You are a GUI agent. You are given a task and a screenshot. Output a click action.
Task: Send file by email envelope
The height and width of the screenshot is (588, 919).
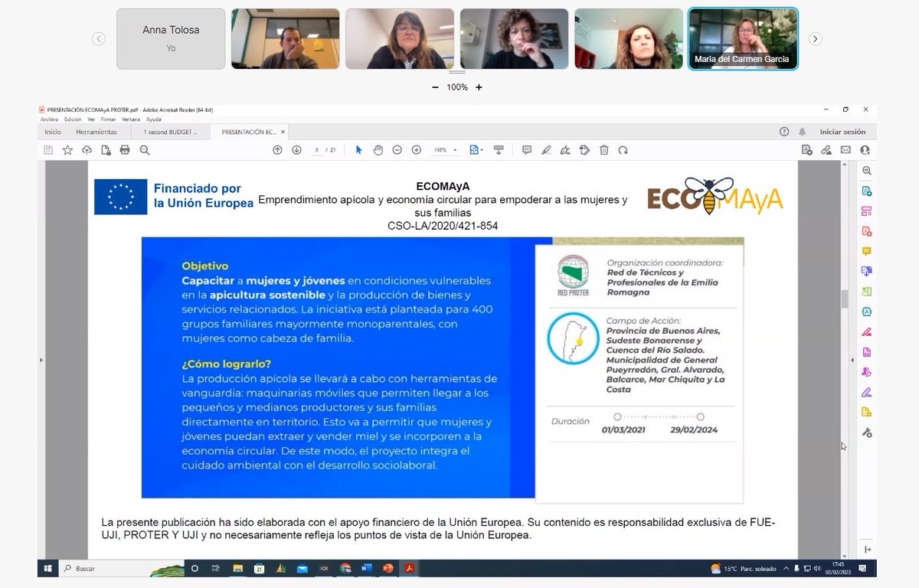pyautogui.click(x=845, y=150)
